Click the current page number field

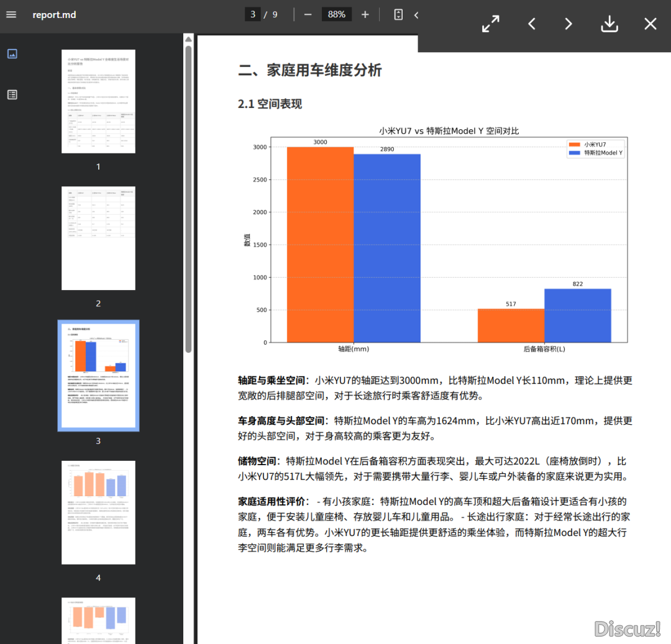point(253,14)
